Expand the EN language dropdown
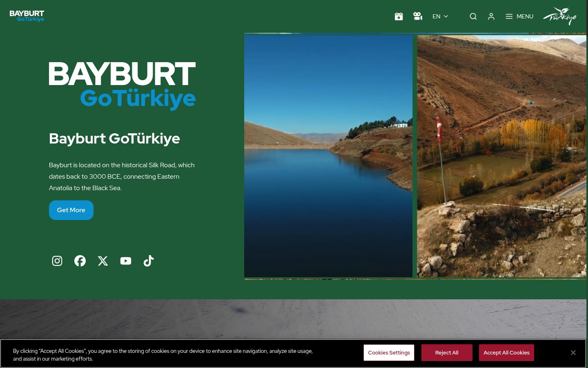Viewport: 588px width, 368px height. (440, 16)
